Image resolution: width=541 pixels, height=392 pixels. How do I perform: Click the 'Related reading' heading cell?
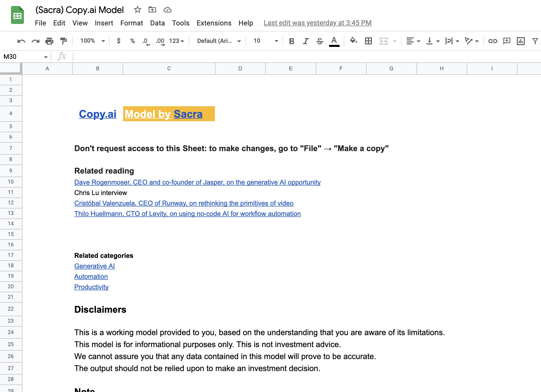click(x=104, y=171)
